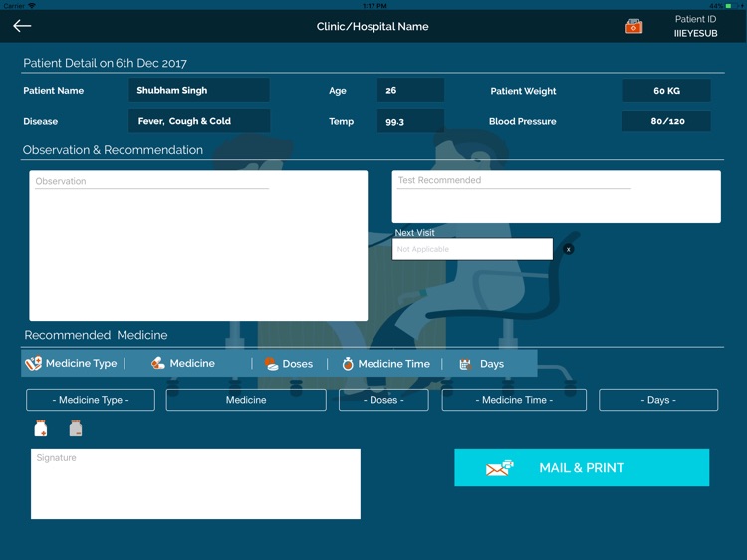
Task: Add medicine row with plus bottle icon
Action: [41, 428]
